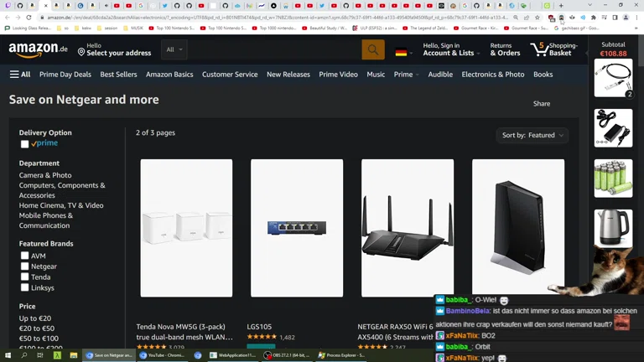Switch to OBS 27.2.1 on the taskbar
Viewport: 644px width, 362px height.
(x=288, y=355)
